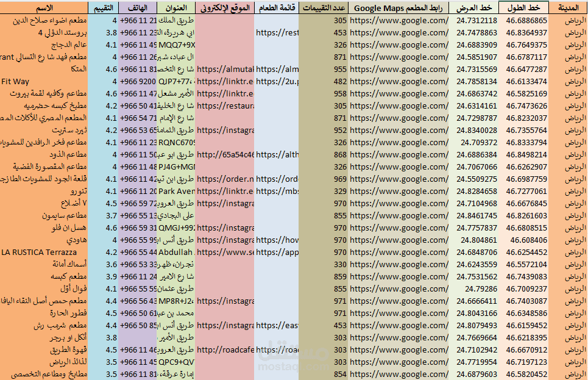This screenshot has height=380, width=588.
Task: Click the address cell starting Park Aven
Action: click(x=176, y=192)
